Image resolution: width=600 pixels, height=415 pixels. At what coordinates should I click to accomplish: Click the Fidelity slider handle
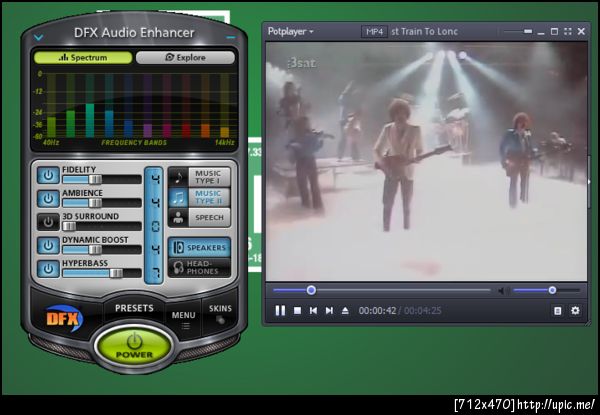[x=95, y=179]
